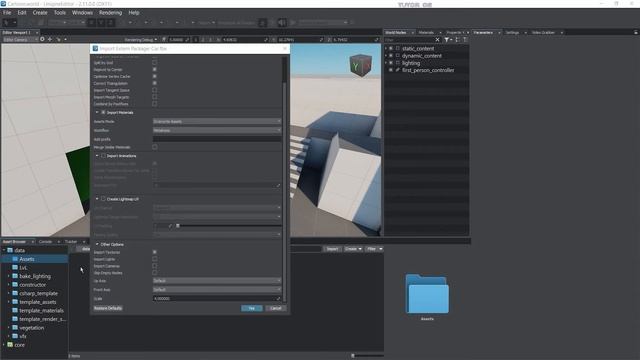Adjust the Asset Browser thumbnail size slider

(353, 356)
